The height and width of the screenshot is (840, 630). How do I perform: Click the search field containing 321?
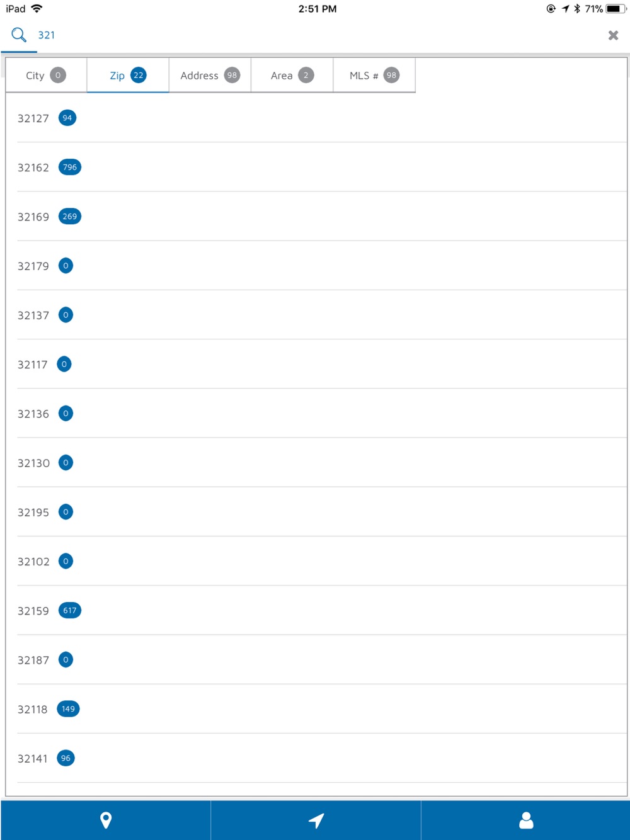315,35
